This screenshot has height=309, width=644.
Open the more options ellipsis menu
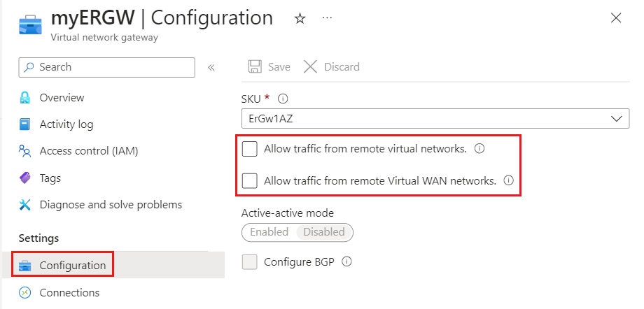coord(327,18)
